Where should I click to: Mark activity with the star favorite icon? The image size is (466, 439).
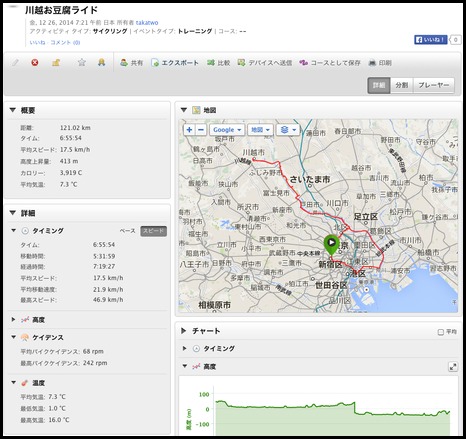pyautogui.click(x=82, y=62)
